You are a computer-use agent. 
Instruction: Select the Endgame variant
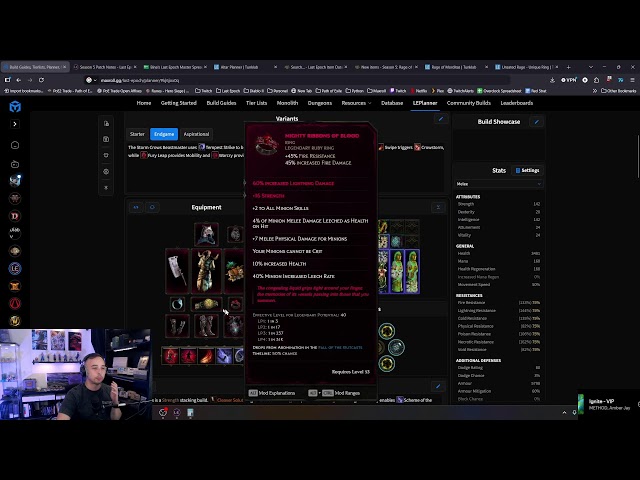pyautogui.click(x=164, y=134)
